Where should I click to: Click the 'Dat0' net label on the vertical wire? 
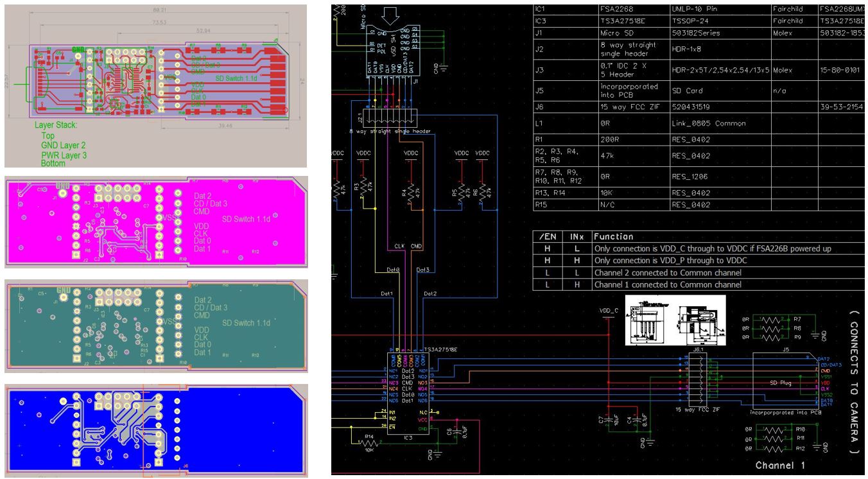394,270
